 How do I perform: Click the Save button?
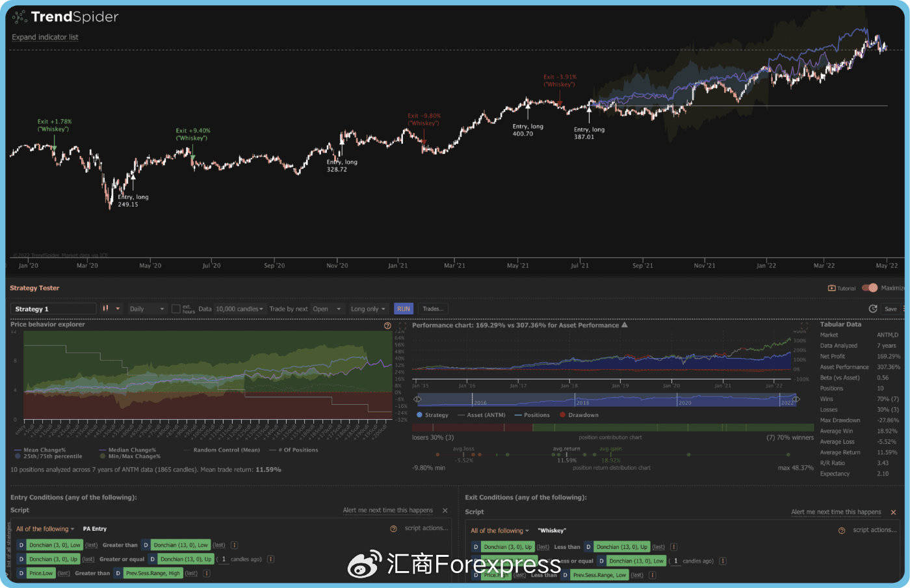890,309
